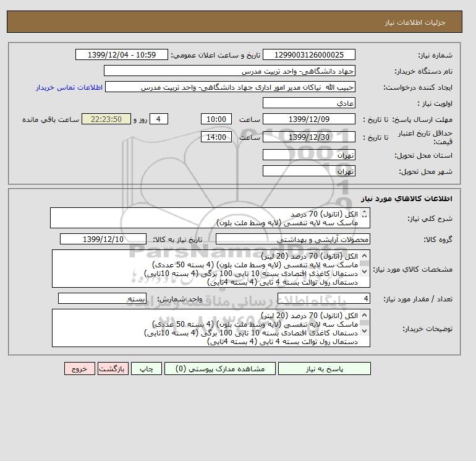Click the validity hour field 14:00
Viewport: 476px width, 461px height.
(x=216, y=137)
